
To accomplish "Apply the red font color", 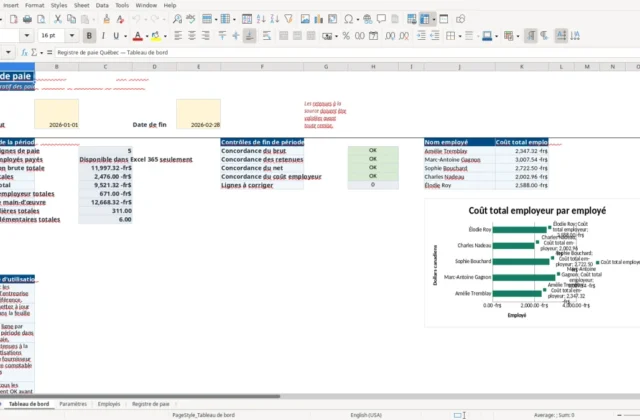I will pos(138,36).
